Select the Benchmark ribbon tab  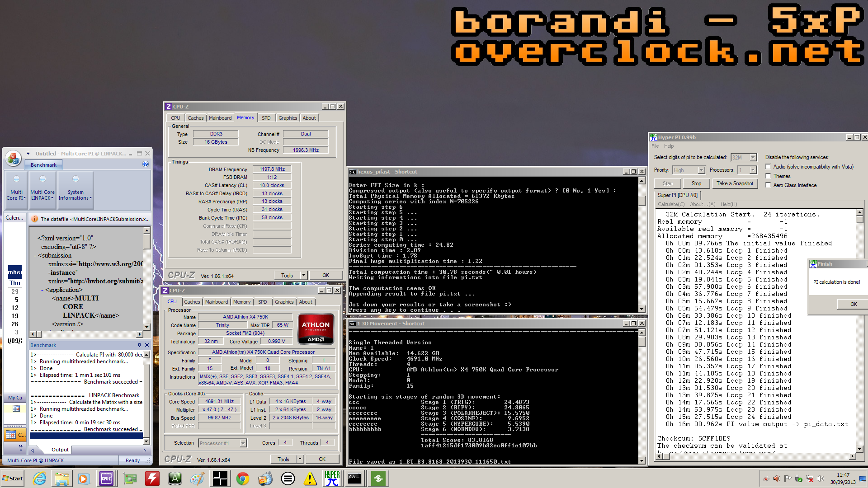(43, 165)
